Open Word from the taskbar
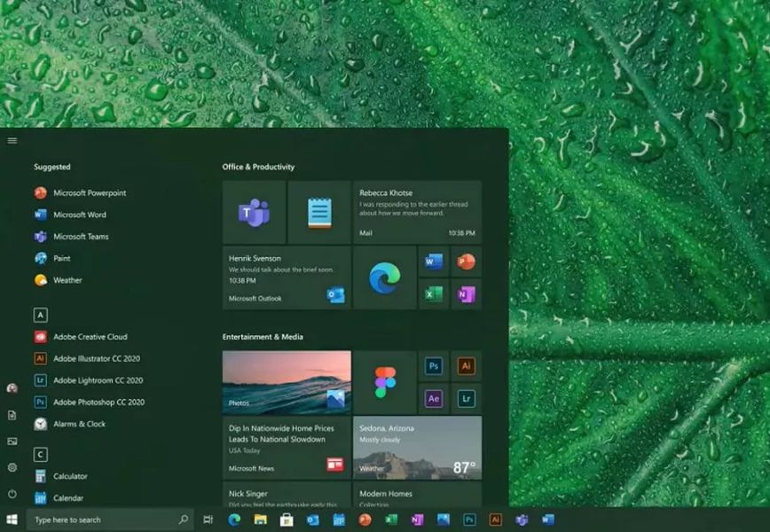The image size is (770, 532). (x=548, y=520)
